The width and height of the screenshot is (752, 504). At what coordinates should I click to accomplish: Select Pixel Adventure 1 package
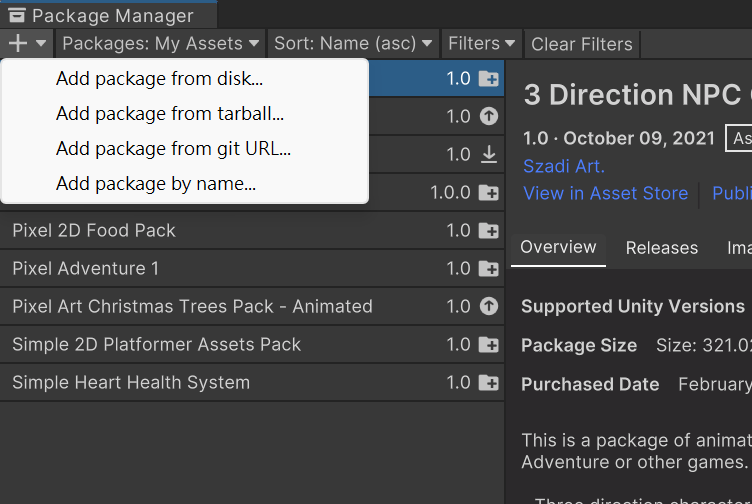252,269
